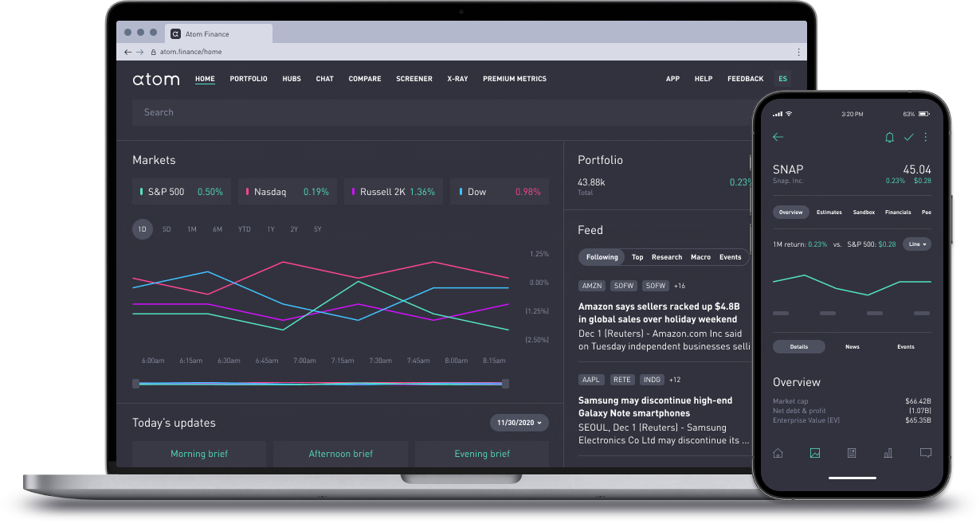Open the HUBS nav item
This screenshot has height=523, width=980.
coord(292,79)
